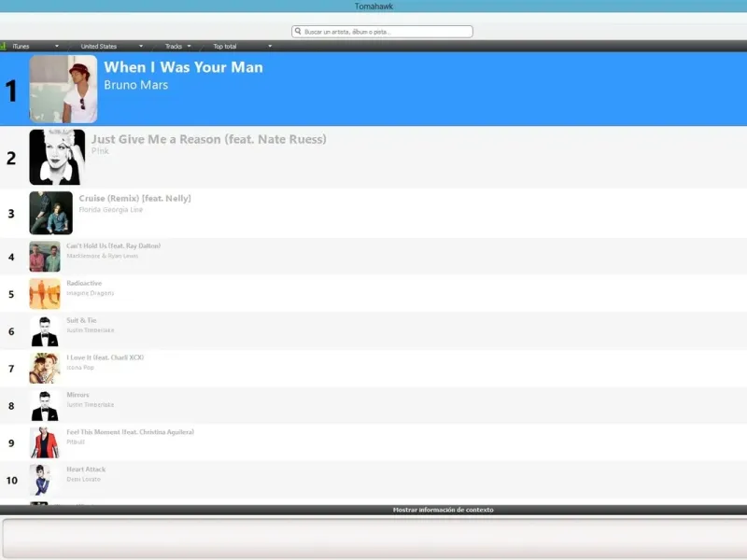Open the United States country dropdown
The image size is (747, 560).
[x=111, y=46]
